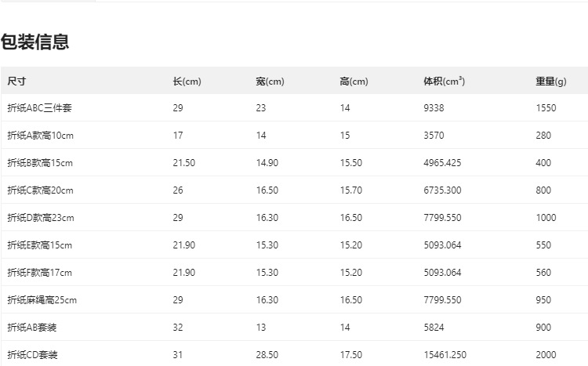Select the 折纸AB套装 row label

[32, 328]
